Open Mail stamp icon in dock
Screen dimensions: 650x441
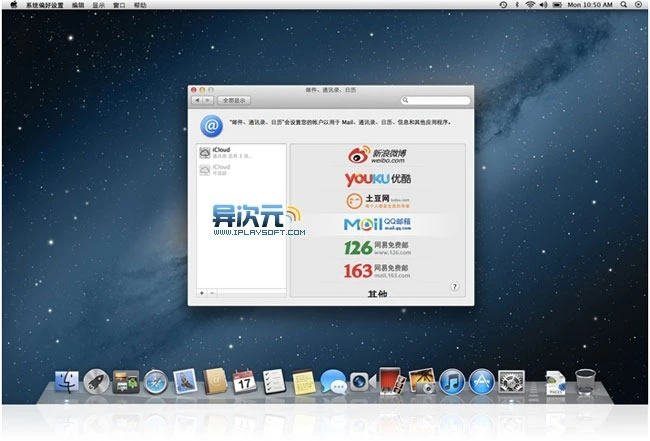click(x=185, y=381)
